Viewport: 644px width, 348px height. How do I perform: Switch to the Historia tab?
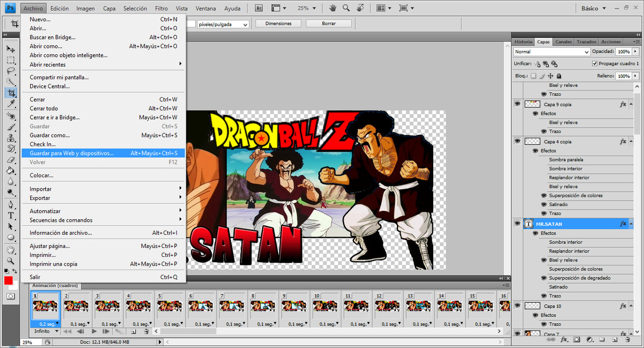pos(523,42)
